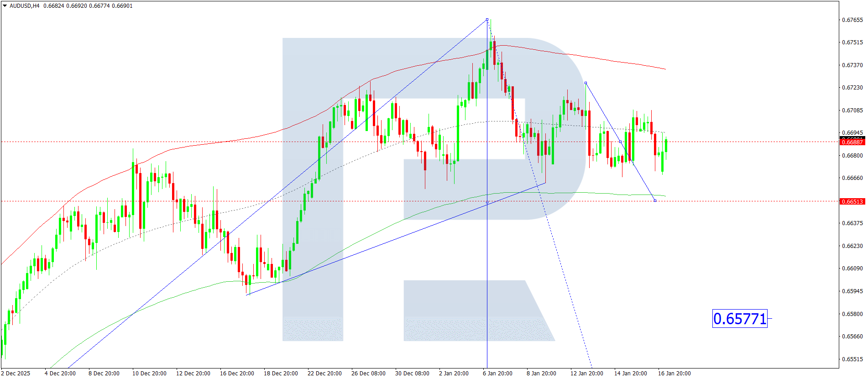Click the red 0.66513 level price tag
Screen dimensions: 868x379
coord(852,201)
